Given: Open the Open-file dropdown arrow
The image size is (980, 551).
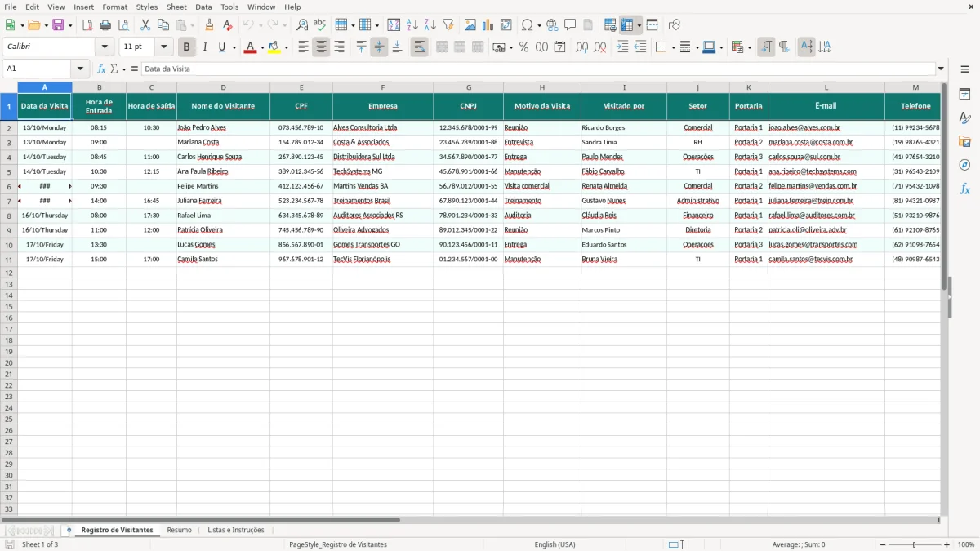Looking at the screenshot, I should pos(45,25).
